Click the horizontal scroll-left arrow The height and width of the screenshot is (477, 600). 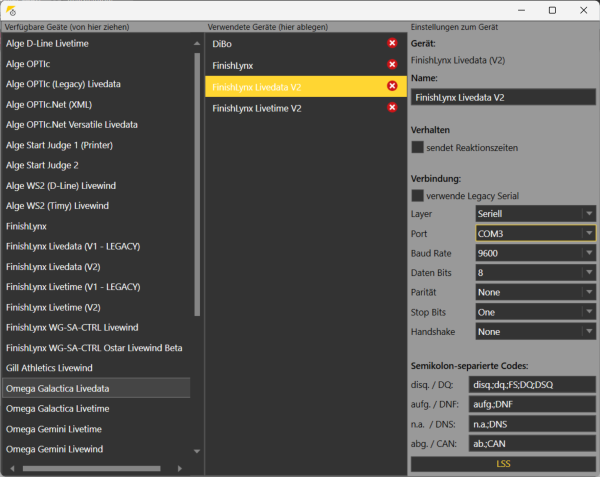(x=13, y=468)
